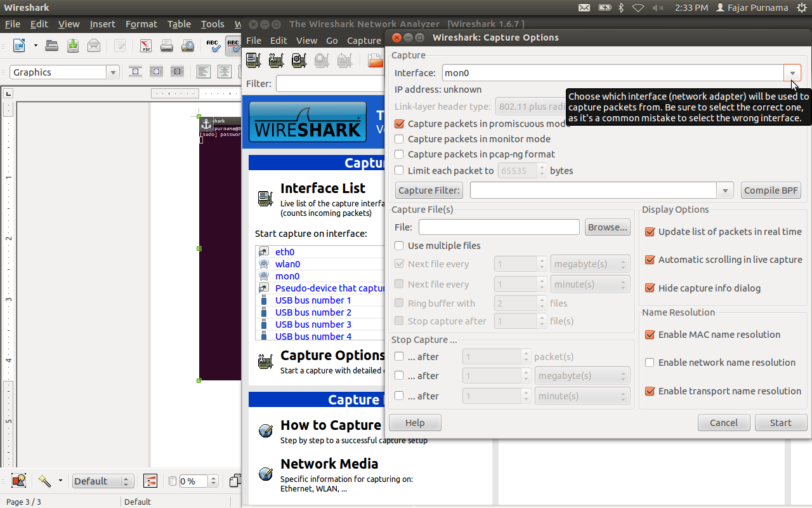Run Spelling and Grammar check icon

coord(213,46)
